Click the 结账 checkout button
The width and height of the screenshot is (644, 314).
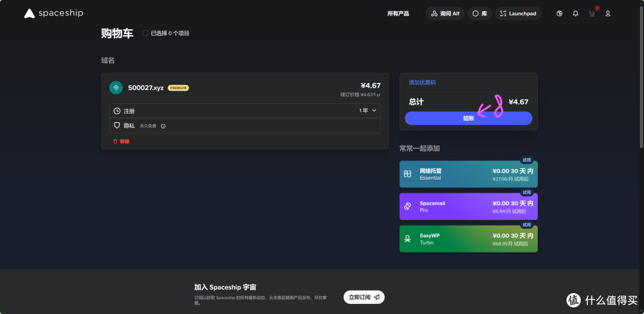pos(469,118)
